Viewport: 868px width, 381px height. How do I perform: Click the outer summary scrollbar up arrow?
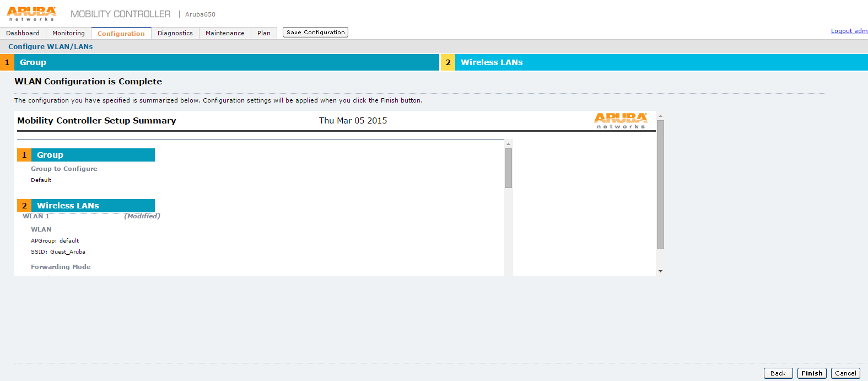[660, 116]
